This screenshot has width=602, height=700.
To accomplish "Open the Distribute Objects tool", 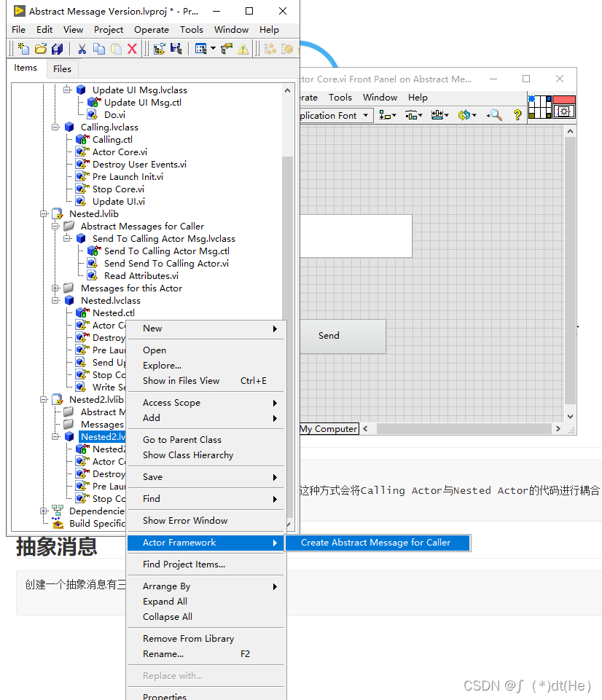I will point(411,116).
